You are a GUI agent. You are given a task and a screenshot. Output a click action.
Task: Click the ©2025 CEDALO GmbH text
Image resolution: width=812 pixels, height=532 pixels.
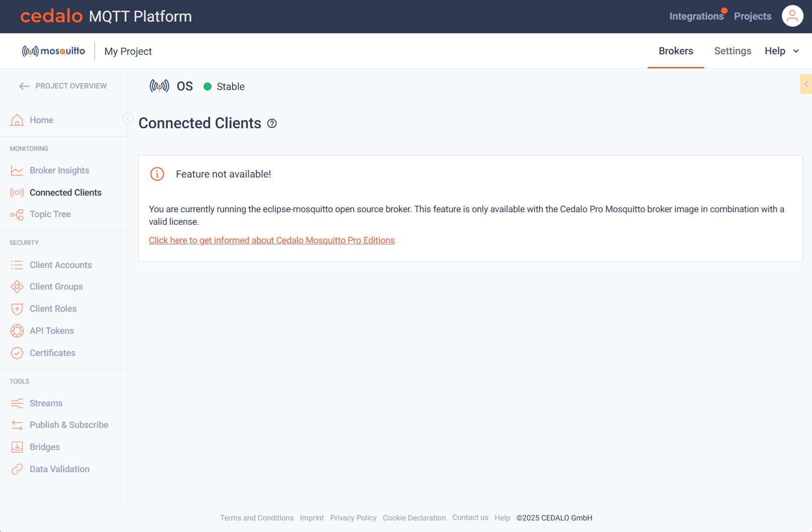coord(555,518)
